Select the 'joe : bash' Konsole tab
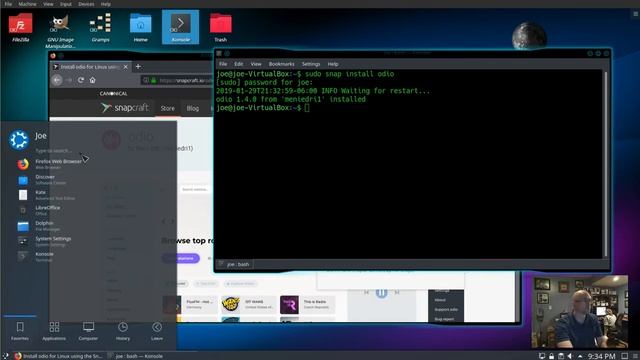 coord(235,264)
